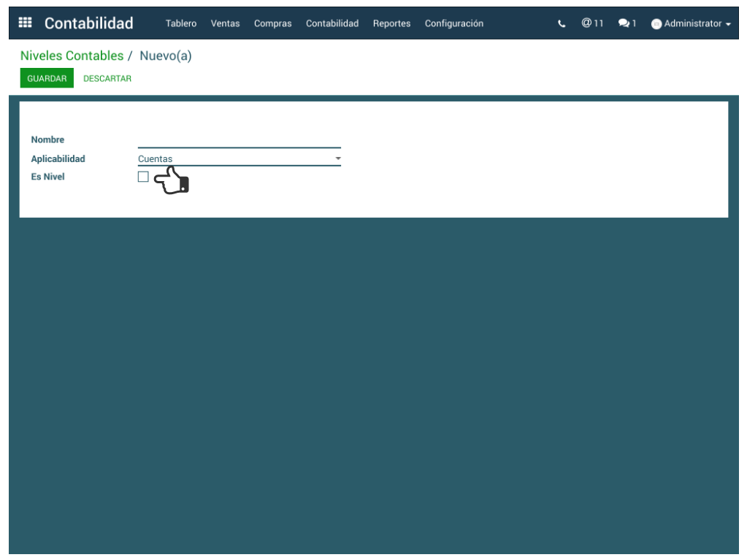Open the Configuración menu

(x=453, y=23)
